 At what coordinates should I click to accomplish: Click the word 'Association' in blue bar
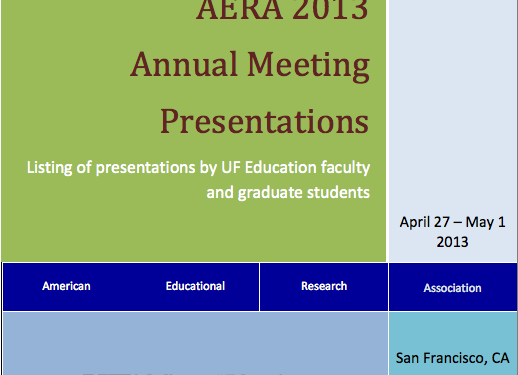tap(452, 288)
